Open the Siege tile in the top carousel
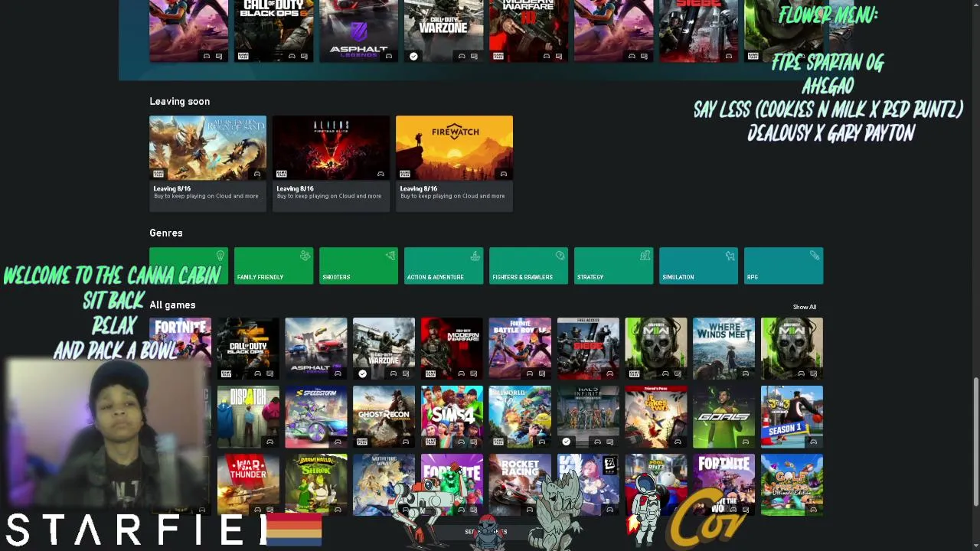This screenshot has height=551, width=980. (x=698, y=31)
